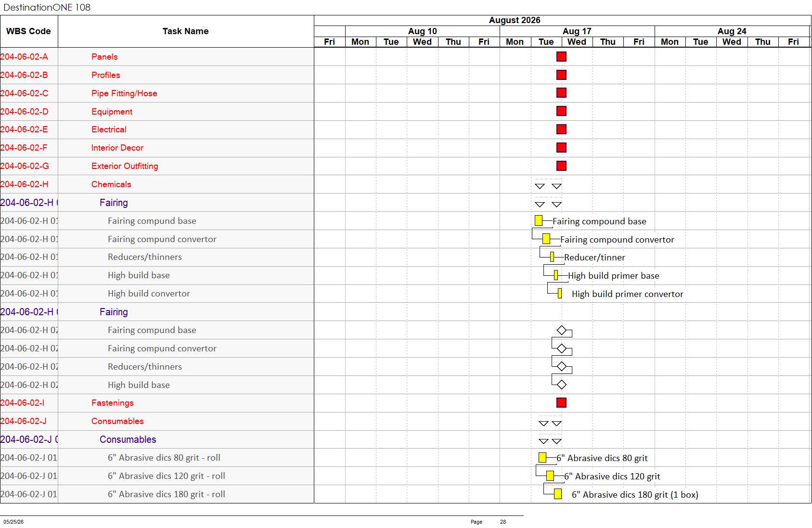This screenshot has width=812, height=528.
Task: Select the Aug 24 week header
Action: [x=732, y=31]
